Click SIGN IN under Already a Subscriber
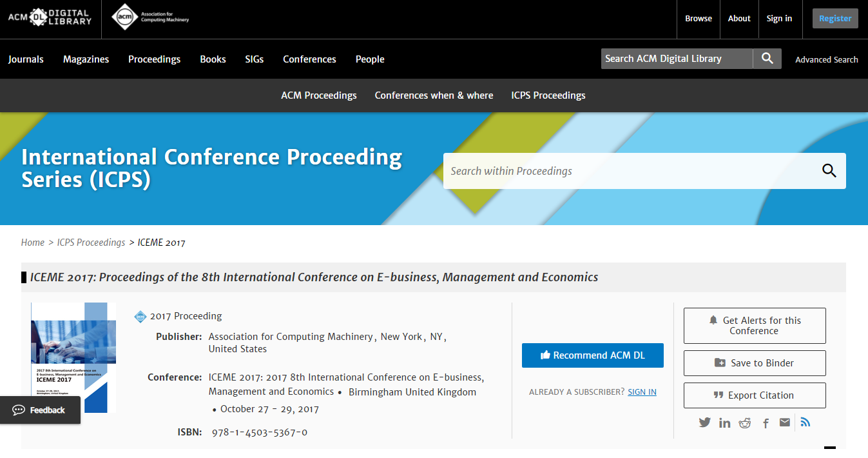The width and height of the screenshot is (868, 458). point(642,392)
